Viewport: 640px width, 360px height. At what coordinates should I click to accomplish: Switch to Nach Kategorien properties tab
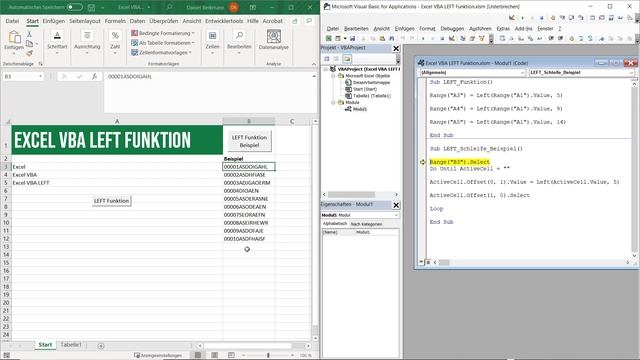366,224
